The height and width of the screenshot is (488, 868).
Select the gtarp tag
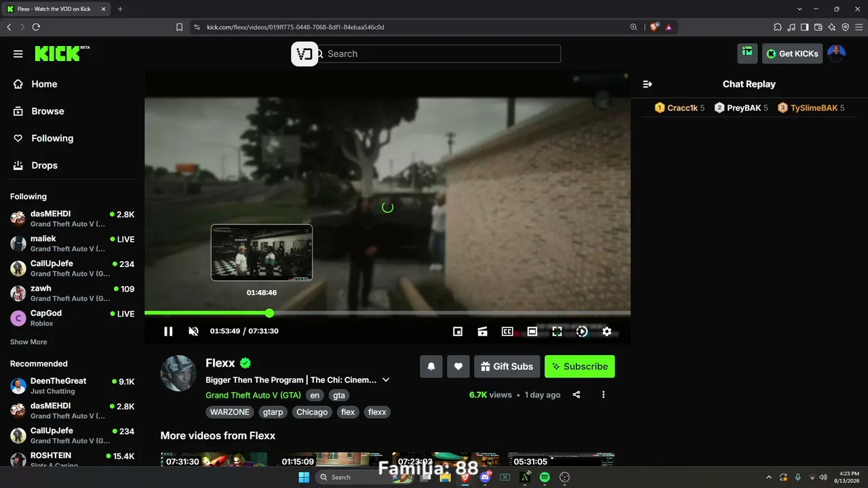[273, 412]
